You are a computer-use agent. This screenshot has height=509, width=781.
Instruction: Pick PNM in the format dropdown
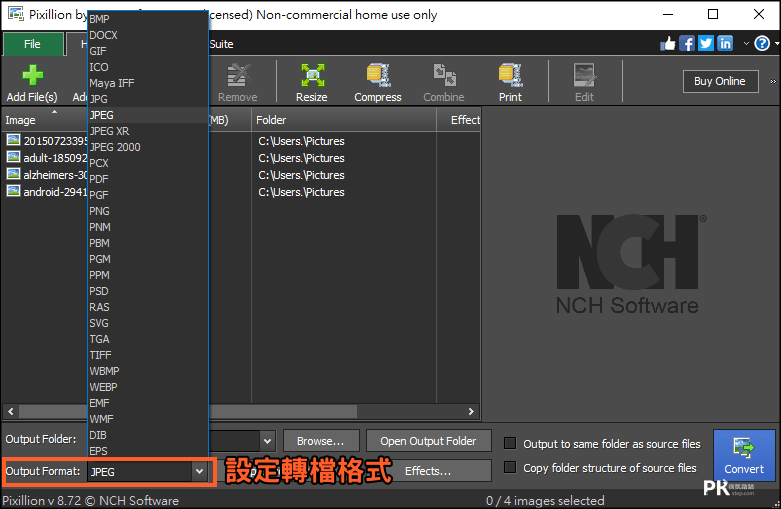[148, 227]
